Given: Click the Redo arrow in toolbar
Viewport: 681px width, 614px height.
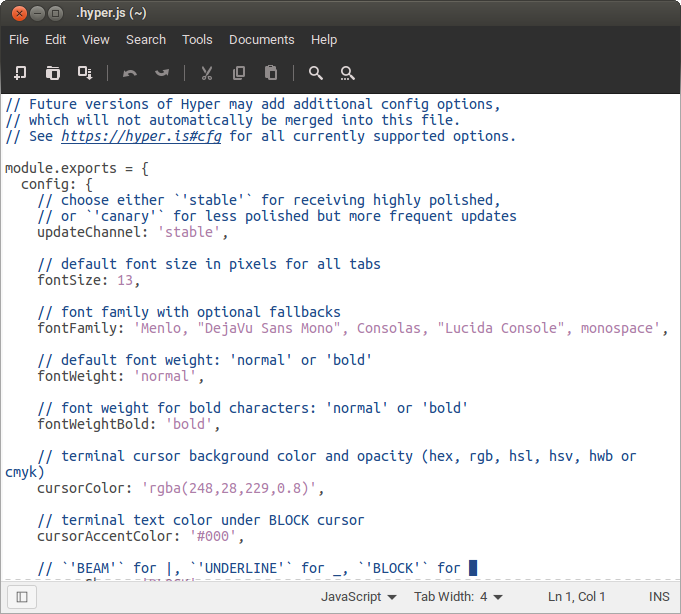Looking at the screenshot, I should (x=162, y=73).
